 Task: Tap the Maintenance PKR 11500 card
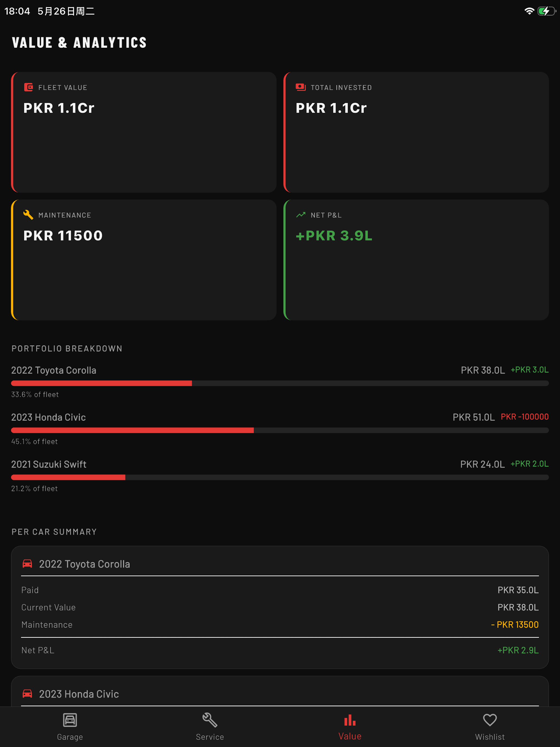(144, 260)
